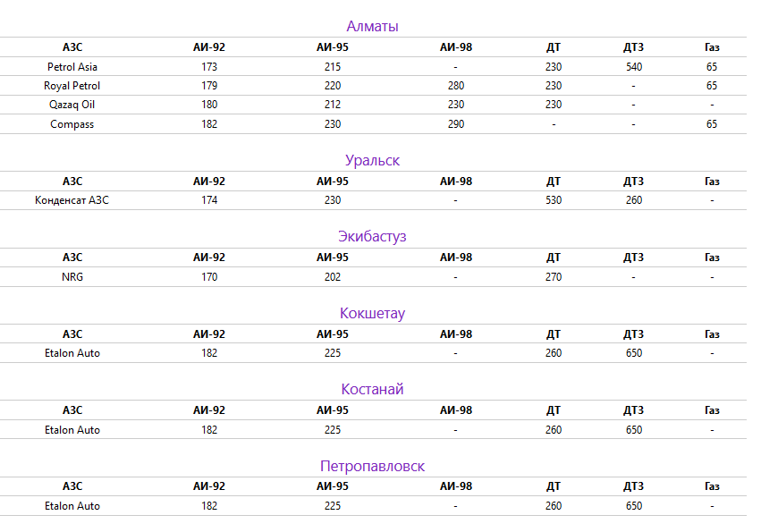Image resolution: width=761 pixels, height=532 pixels.
Task: Select the Петропавловск city heading
Action: (372, 467)
